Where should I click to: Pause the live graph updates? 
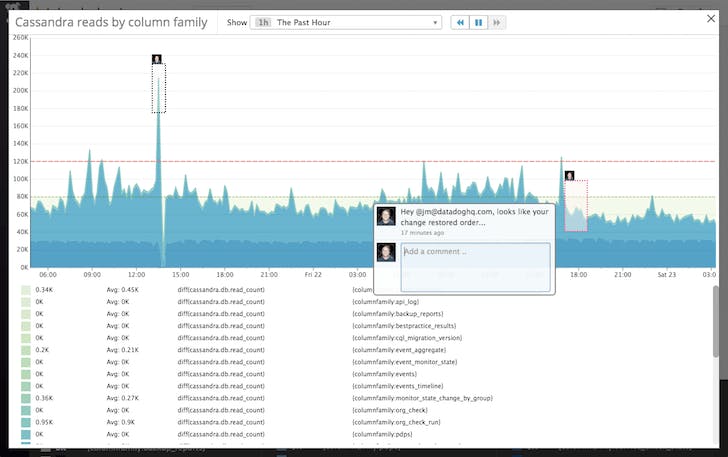click(478, 22)
